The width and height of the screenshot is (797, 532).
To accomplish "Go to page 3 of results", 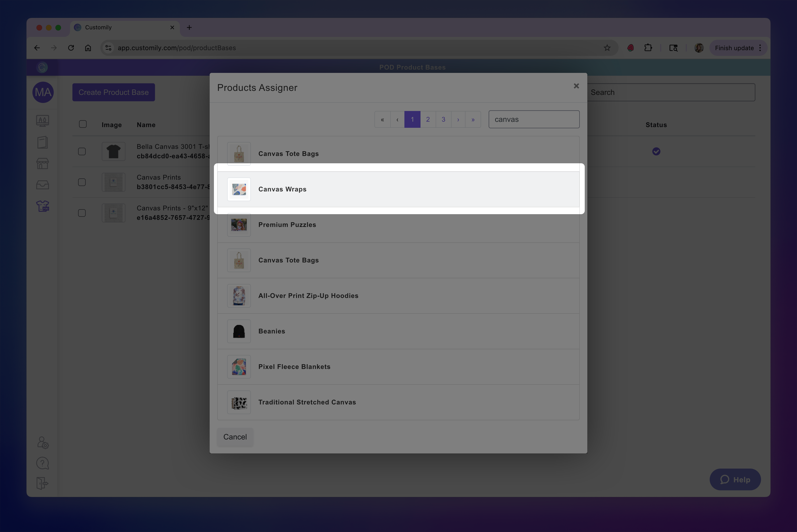I will click(x=443, y=120).
